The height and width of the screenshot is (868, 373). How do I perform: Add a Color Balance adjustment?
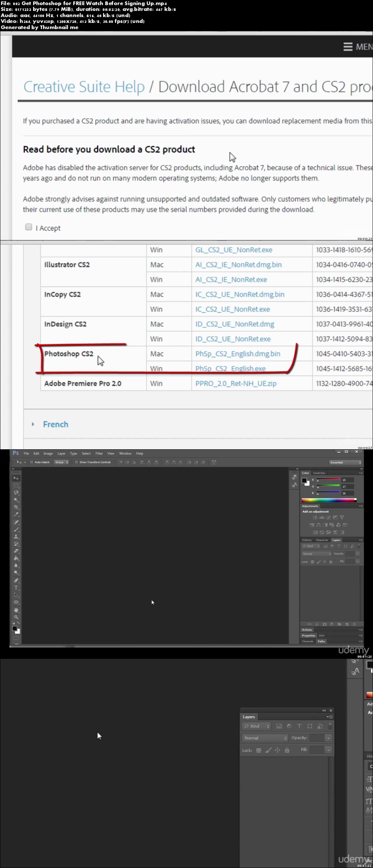pyautogui.click(x=319, y=525)
